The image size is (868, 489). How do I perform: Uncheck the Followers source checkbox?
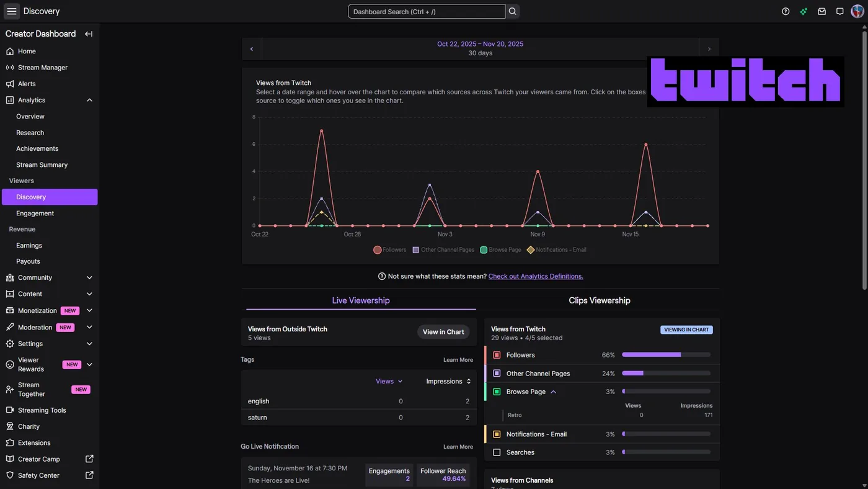click(497, 355)
